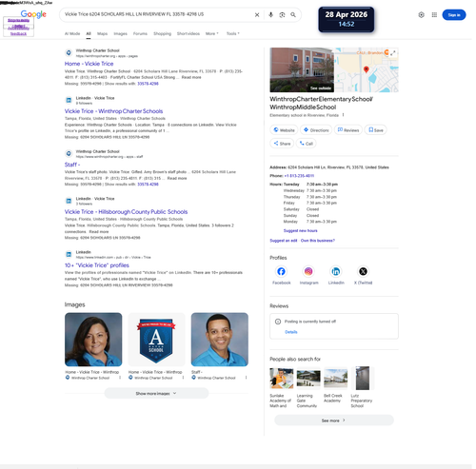Open the Tools dropdown
476x469 pixels.
233,33
